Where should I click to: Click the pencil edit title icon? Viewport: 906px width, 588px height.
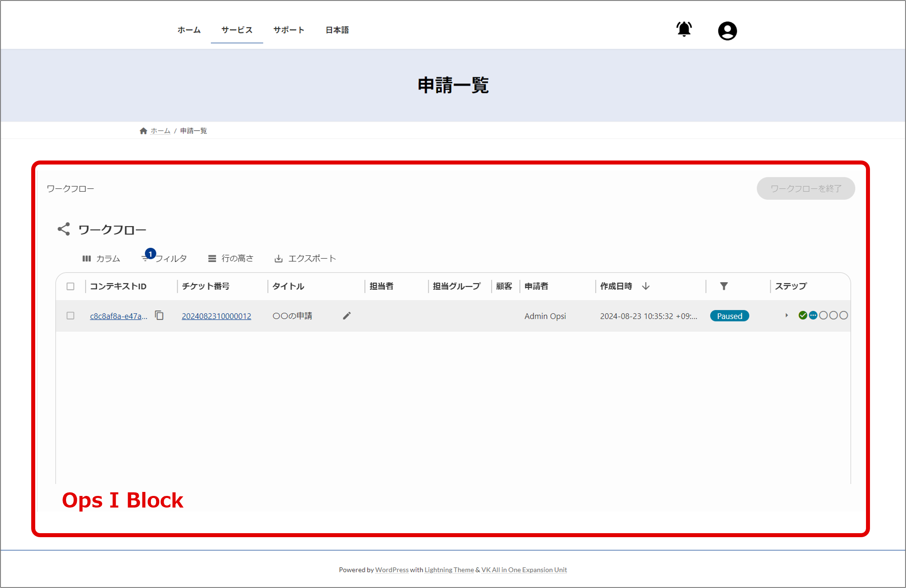pyautogui.click(x=347, y=316)
